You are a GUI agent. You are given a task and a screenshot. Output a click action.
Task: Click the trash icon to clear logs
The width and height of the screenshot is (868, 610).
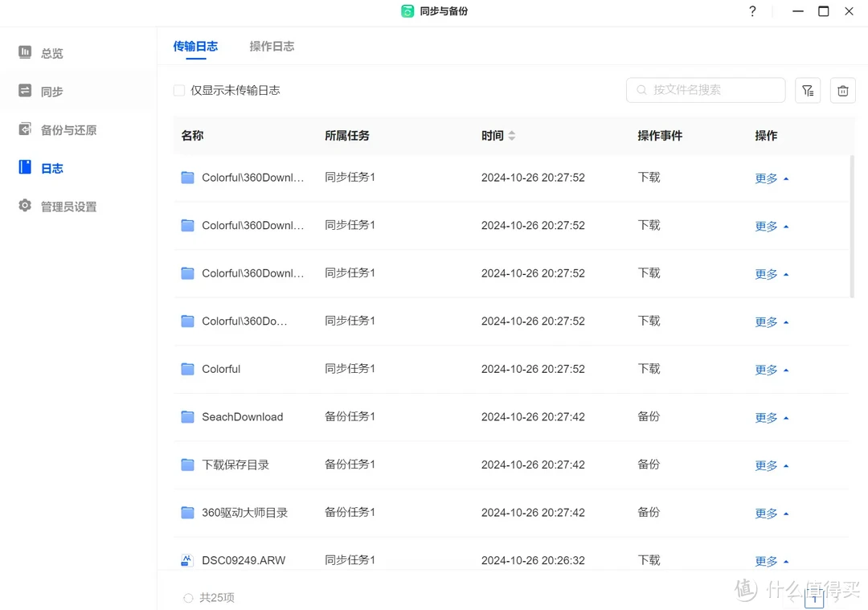(842, 90)
